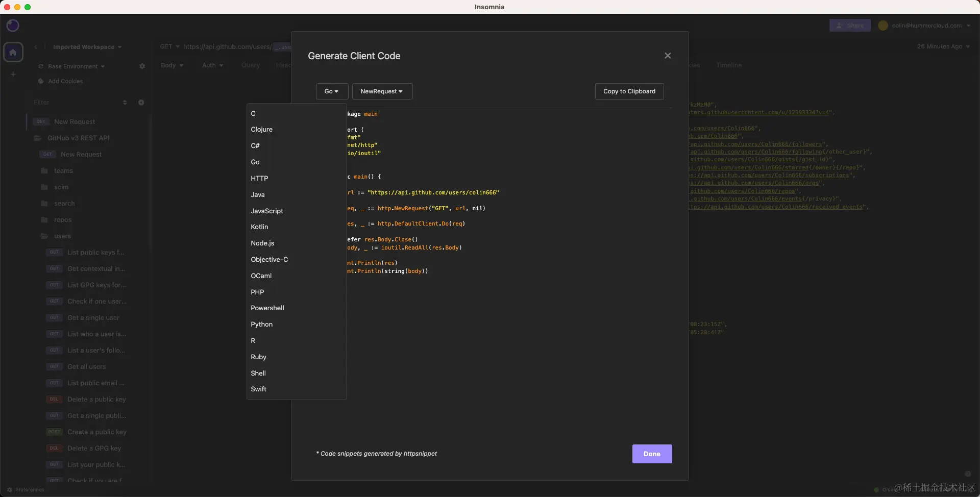The image size is (980, 497).
Task: Choose Ruby in the language menu
Action: coord(297,357)
